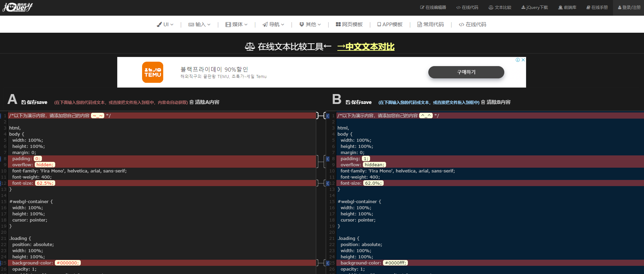Viewport: 644px width, 274px height.
Task: Click the trash icon next to 清除A内容
Action: 191,102
